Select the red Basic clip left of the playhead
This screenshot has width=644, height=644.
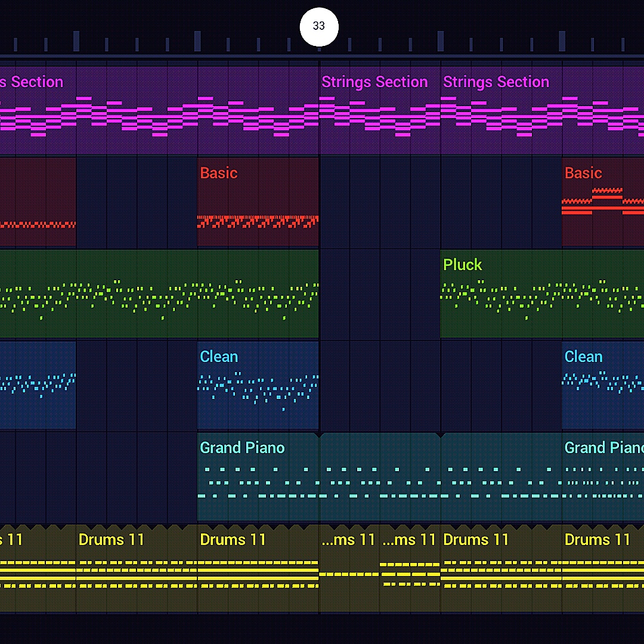pos(258,202)
